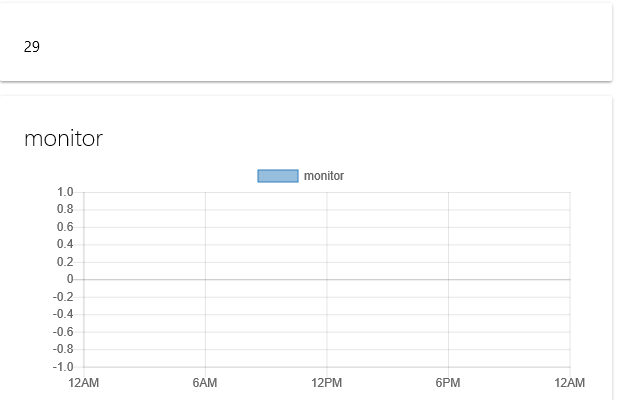Viewport: 618px width, 400px height.
Task: Select the 6PM time axis label
Action: (x=448, y=383)
